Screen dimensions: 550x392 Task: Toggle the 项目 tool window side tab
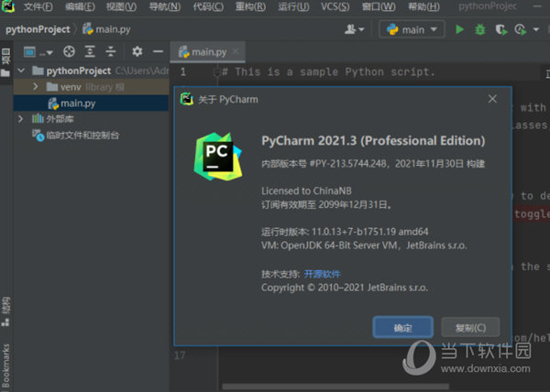tap(6, 62)
